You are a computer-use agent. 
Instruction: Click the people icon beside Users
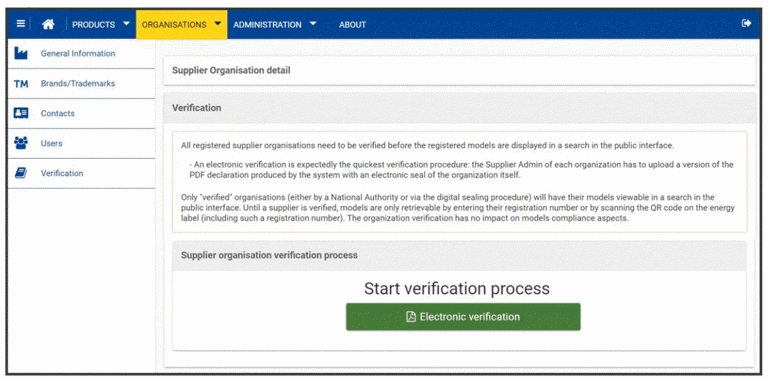(x=21, y=143)
